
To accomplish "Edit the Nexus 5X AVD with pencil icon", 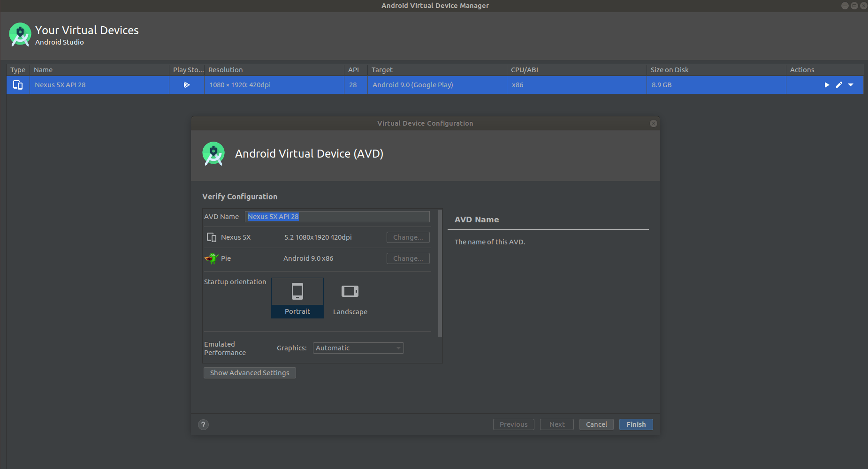I will [x=839, y=85].
